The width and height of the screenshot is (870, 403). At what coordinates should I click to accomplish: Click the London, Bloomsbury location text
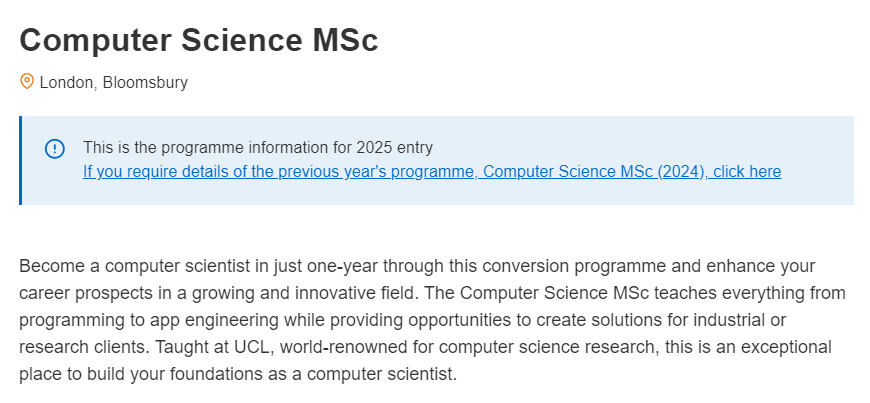click(x=113, y=82)
